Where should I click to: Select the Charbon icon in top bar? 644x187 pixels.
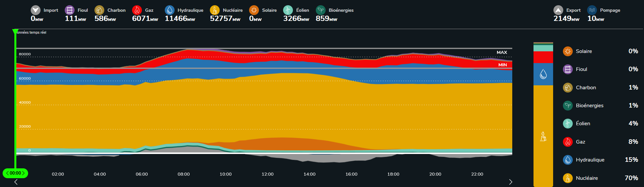click(99, 10)
